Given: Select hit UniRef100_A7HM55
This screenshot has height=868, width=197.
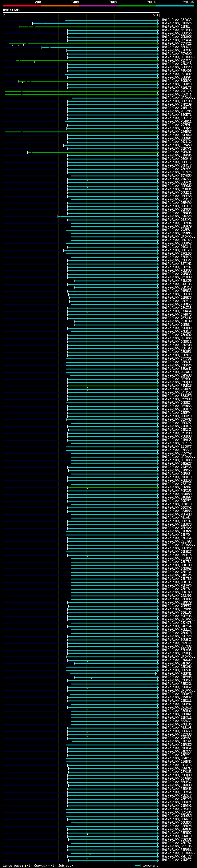Looking at the screenshot, I should (x=176, y=304).
